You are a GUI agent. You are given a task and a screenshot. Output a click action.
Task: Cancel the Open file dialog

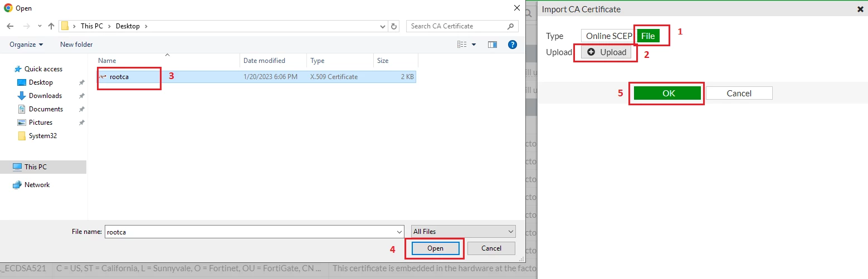click(x=491, y=248)
